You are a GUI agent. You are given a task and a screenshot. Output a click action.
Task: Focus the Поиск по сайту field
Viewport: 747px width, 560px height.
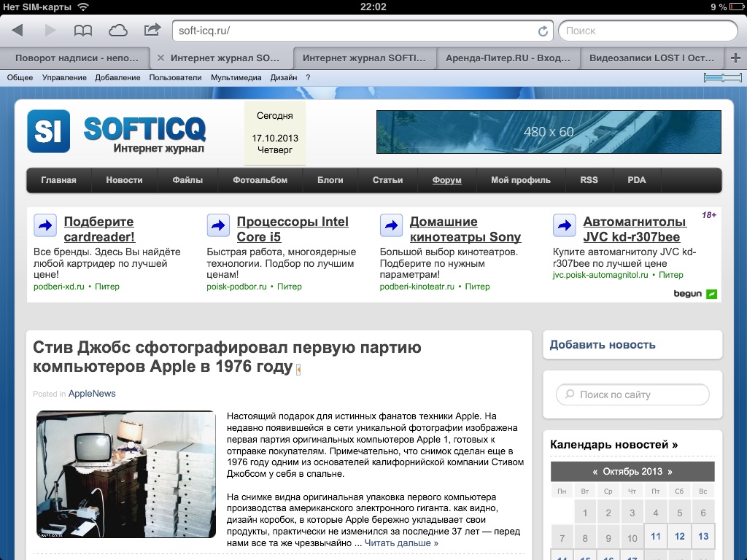632,394
